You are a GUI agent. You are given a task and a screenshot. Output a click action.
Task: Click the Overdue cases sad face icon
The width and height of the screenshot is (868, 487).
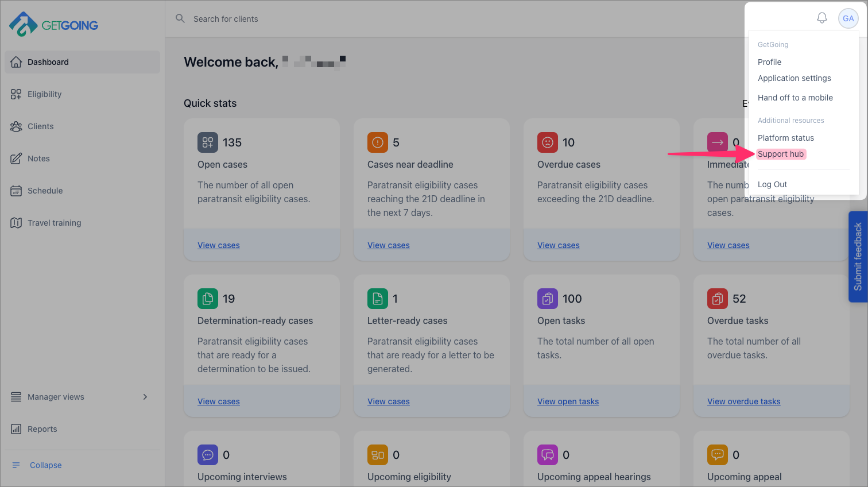coord(548,142)
